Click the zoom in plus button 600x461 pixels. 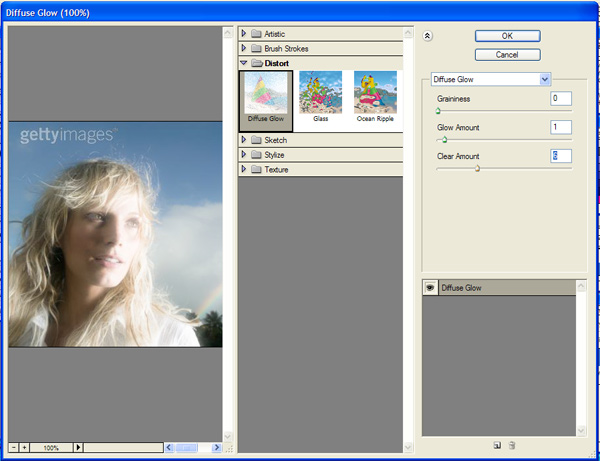[x=25, y=447]
